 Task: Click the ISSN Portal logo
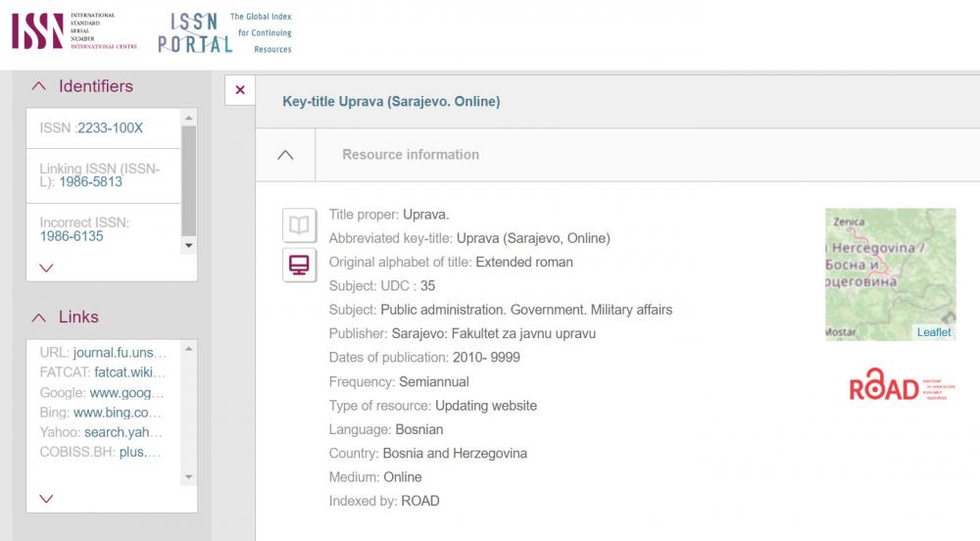tap(224, 32)
